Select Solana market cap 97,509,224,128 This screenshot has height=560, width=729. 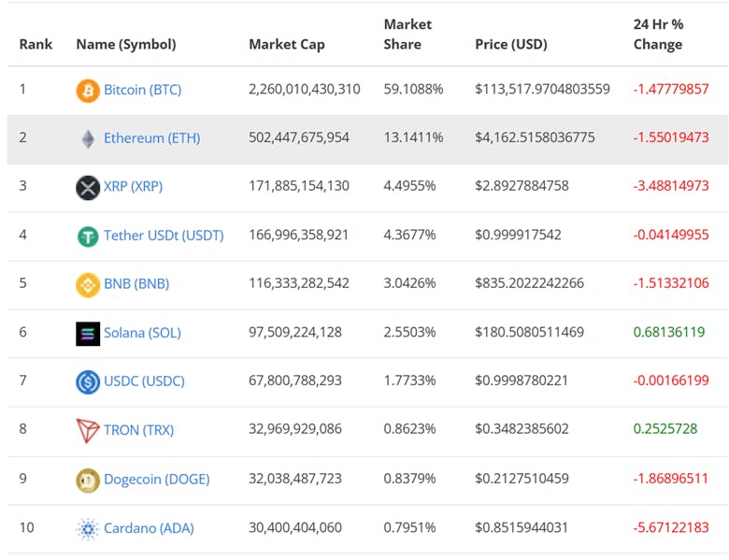pyautogui.click(x=295, y=332)
